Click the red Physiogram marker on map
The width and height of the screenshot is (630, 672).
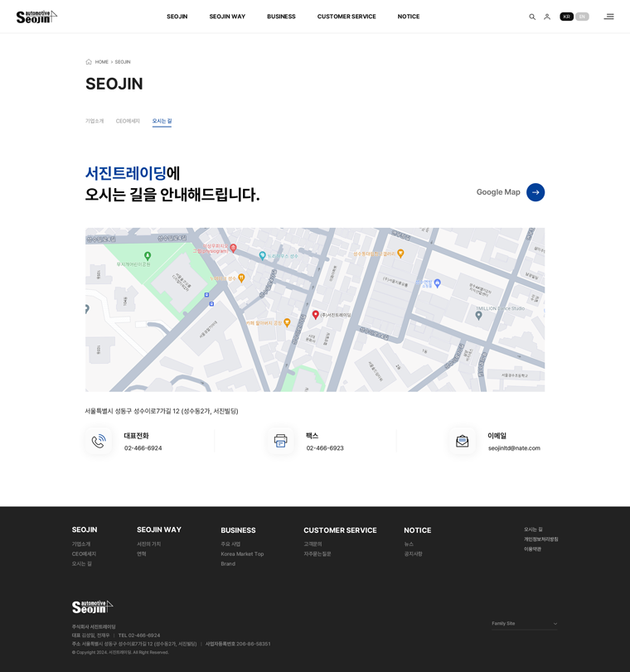(x=233, y=248)
